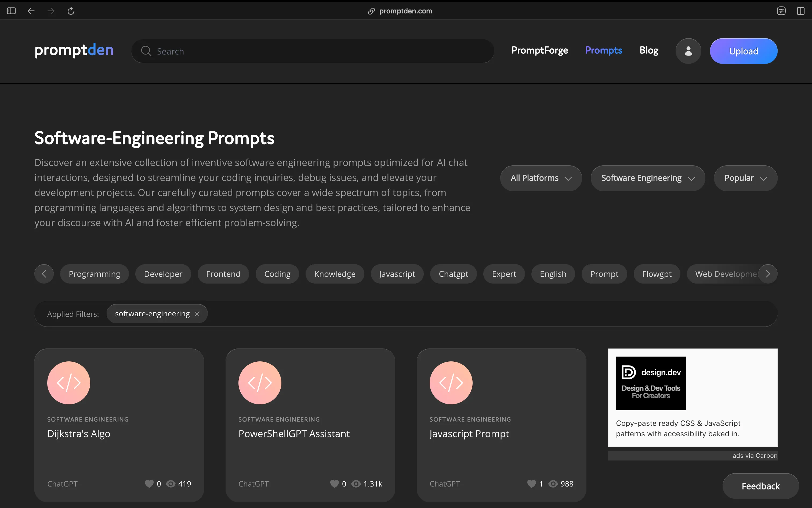
Task: Open the browser reader/settings icon at top right
Action: pos(781,11)
